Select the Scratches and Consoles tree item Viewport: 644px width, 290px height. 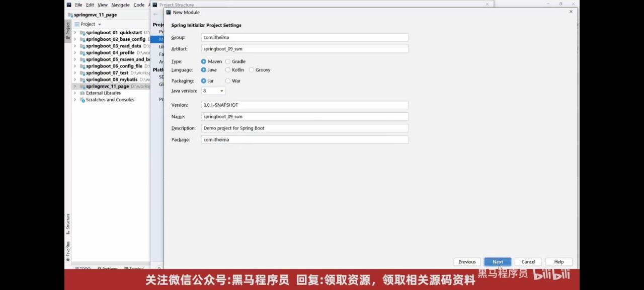[110, 100]
